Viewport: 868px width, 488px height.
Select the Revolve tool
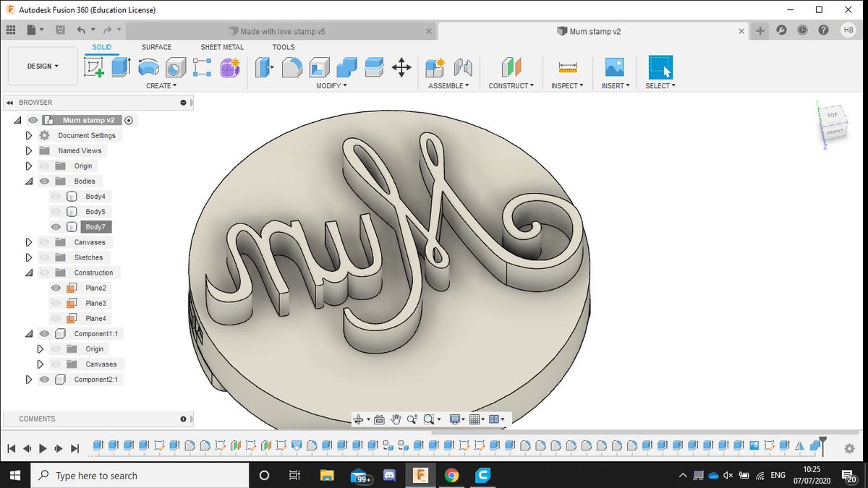[x=148, y=67]
